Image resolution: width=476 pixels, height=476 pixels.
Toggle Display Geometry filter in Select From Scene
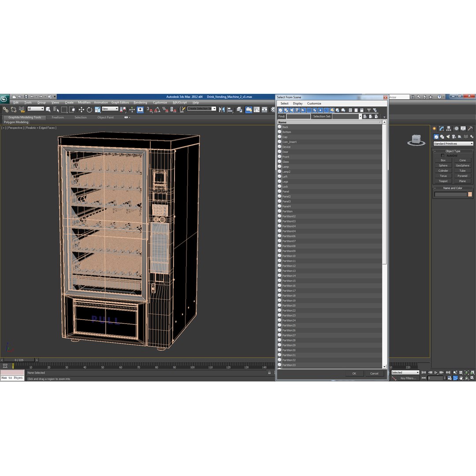pyautogui.click(x=280, y=110)
